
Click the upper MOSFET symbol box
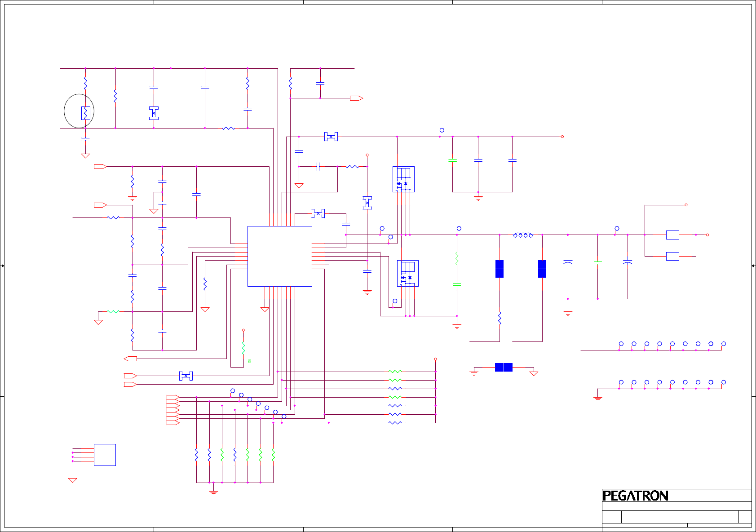tap(403, 179)
